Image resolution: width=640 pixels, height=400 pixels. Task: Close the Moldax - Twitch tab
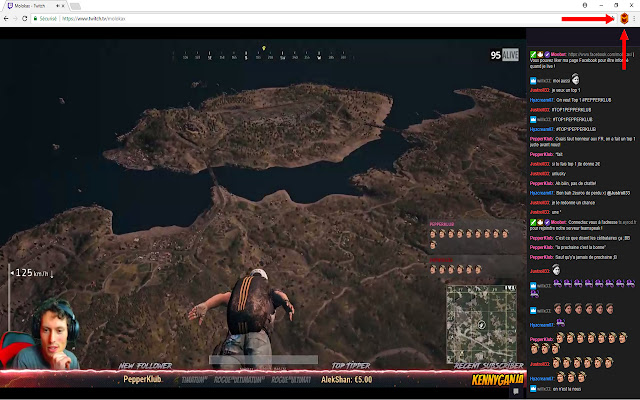point(63,6)
